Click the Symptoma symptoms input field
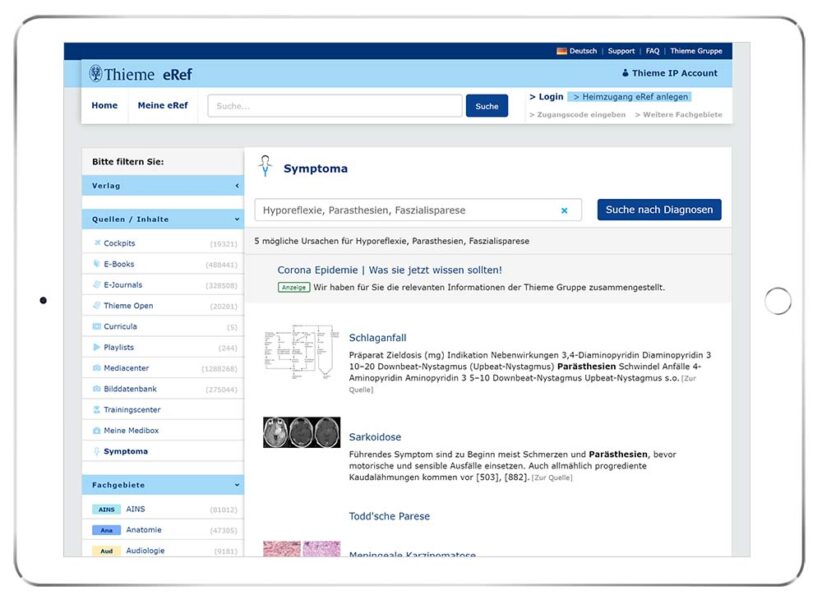 tap(418, 210)
